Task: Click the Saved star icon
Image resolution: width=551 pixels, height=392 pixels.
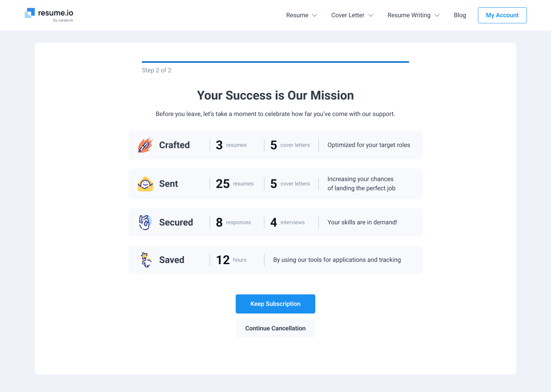Action: tap(145, 260)
